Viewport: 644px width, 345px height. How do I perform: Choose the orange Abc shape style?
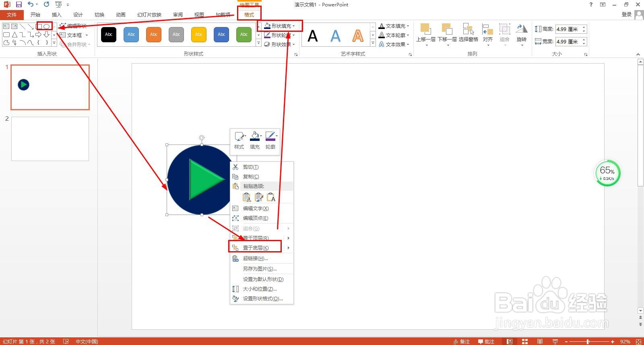(x=154, y=35)
